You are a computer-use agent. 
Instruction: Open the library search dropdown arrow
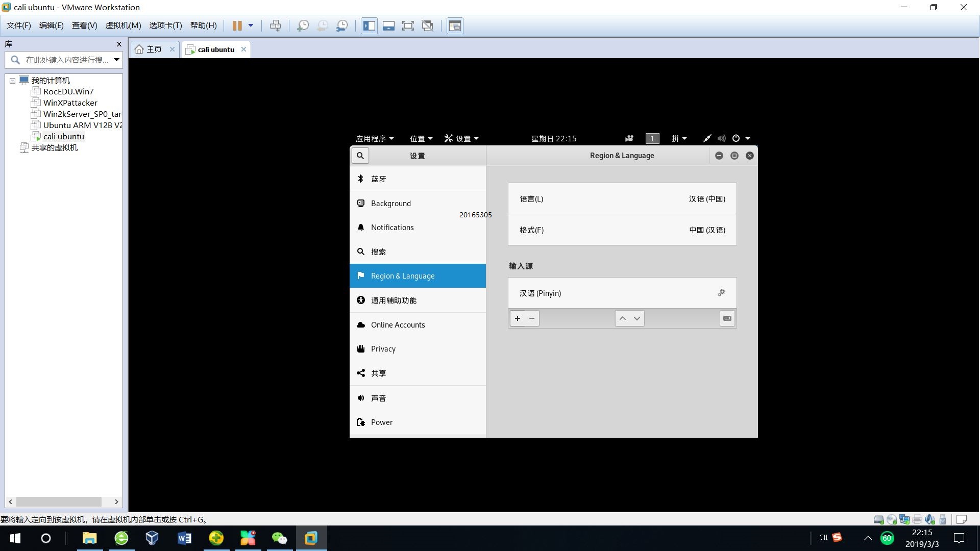click(x=116, y=60)
